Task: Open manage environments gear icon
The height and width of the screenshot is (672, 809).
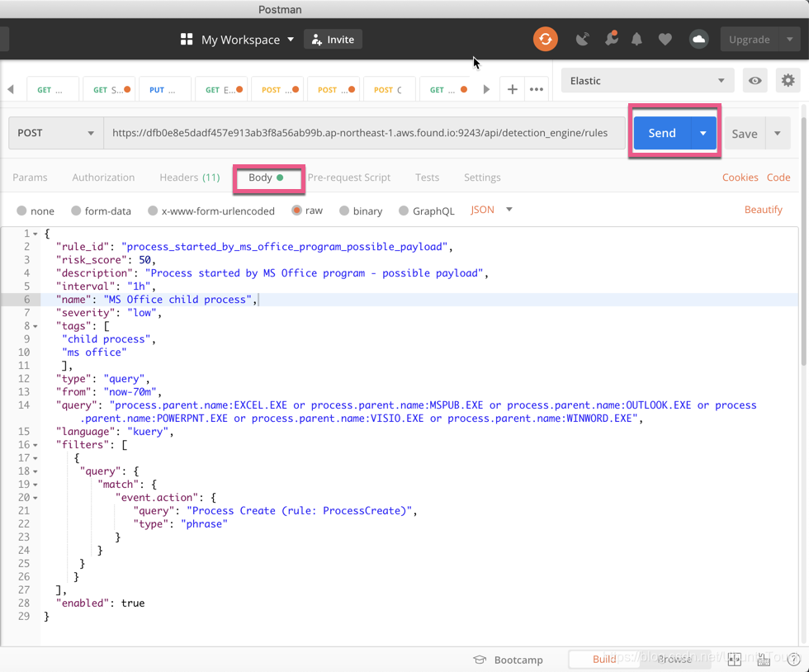Action: (788, 81)
